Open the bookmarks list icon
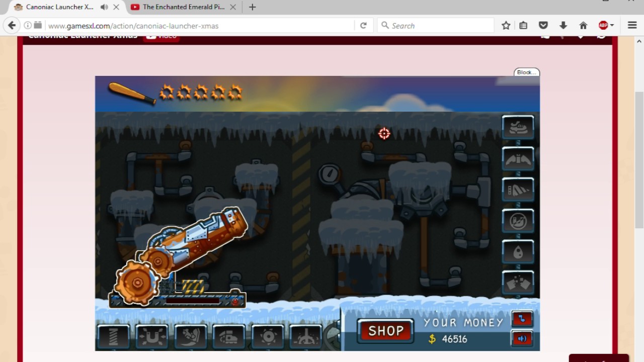644x362 pixels. [523, 25]
